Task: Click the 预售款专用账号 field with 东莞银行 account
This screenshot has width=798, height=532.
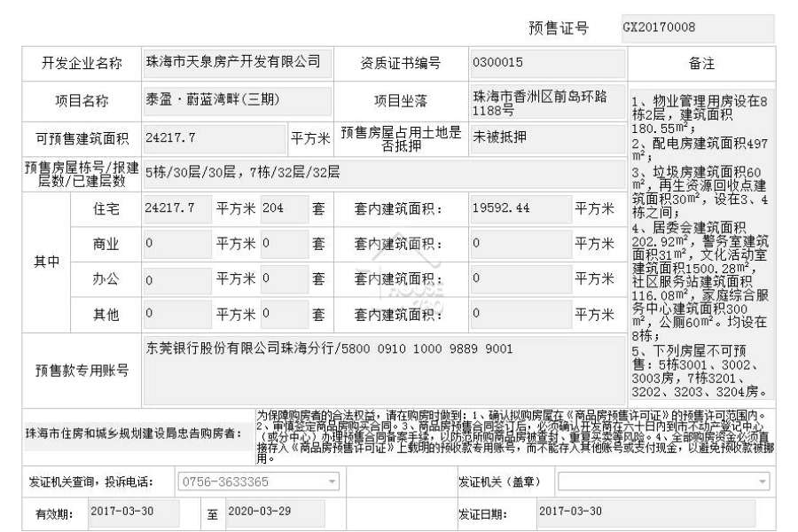Action: [384, 371]
